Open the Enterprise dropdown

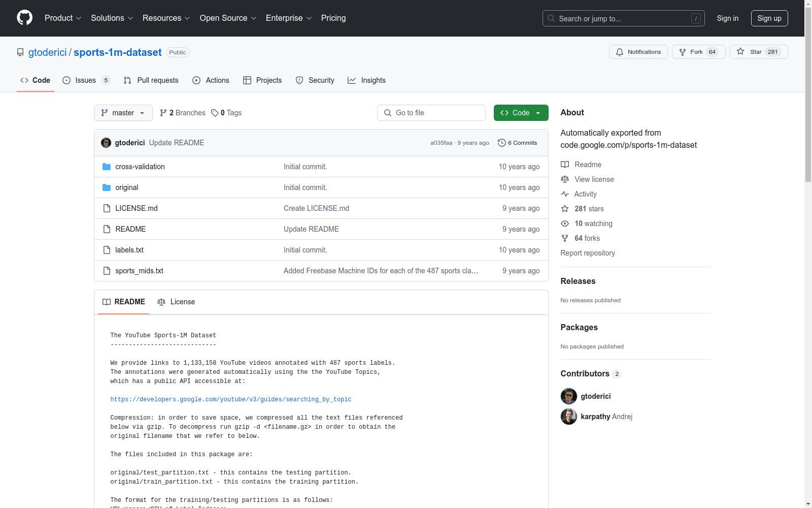[x=289, y=18]
